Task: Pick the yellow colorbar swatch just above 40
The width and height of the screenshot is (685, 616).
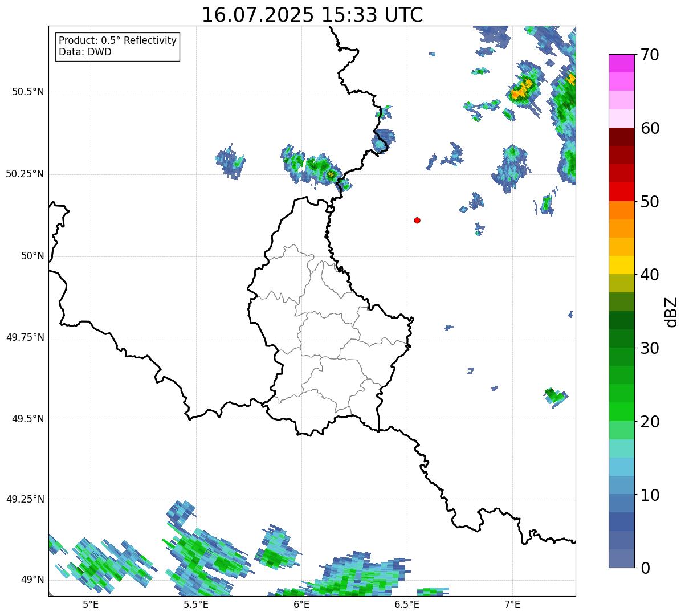Action: point(621,265)
